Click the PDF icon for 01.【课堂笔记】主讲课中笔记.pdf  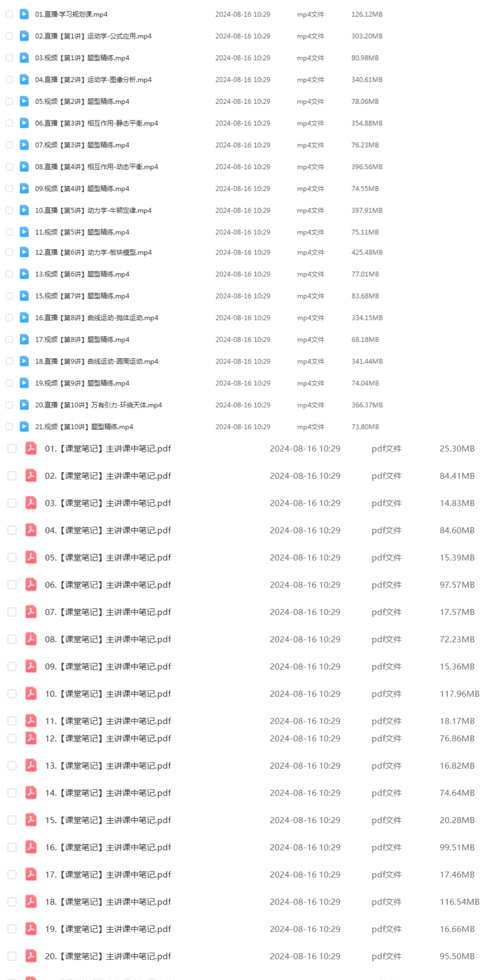pos(31,448)
